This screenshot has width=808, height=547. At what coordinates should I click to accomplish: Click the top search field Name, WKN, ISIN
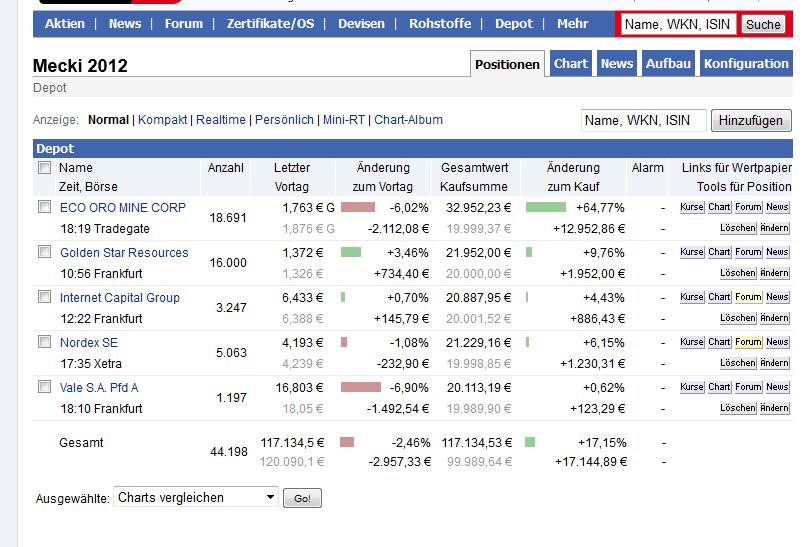pos(678,24)
